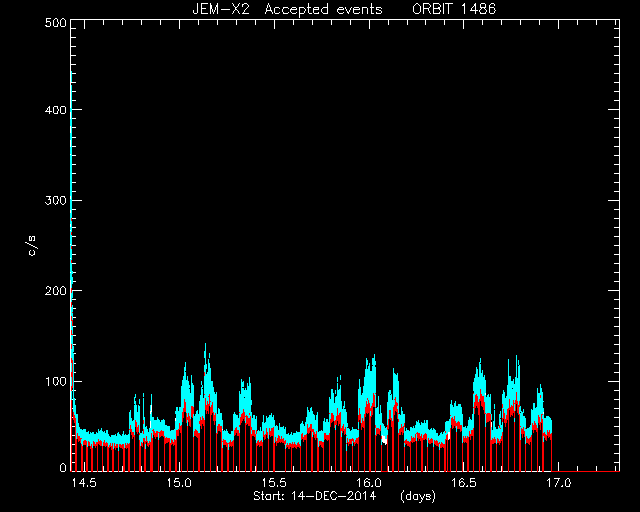Click the y-axis label 'c/s'
Viewport: 640px width, 512px height.
[32, 246]
